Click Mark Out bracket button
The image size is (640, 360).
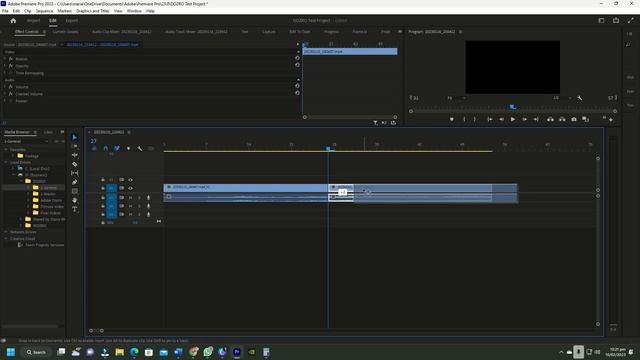click(x=475, y=119)
